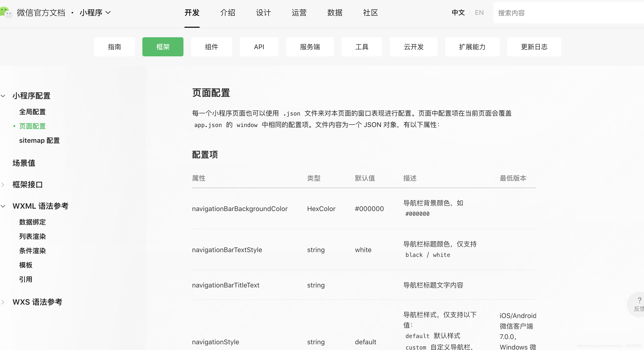Switch language to EN
This screenshot has height=350, width=644.
pos(479,12)
